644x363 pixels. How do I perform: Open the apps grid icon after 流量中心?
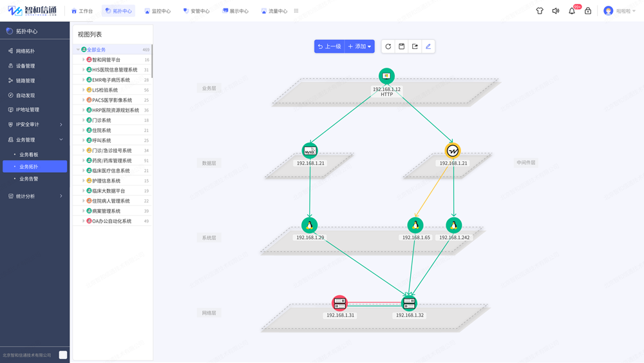pos(296,11)
